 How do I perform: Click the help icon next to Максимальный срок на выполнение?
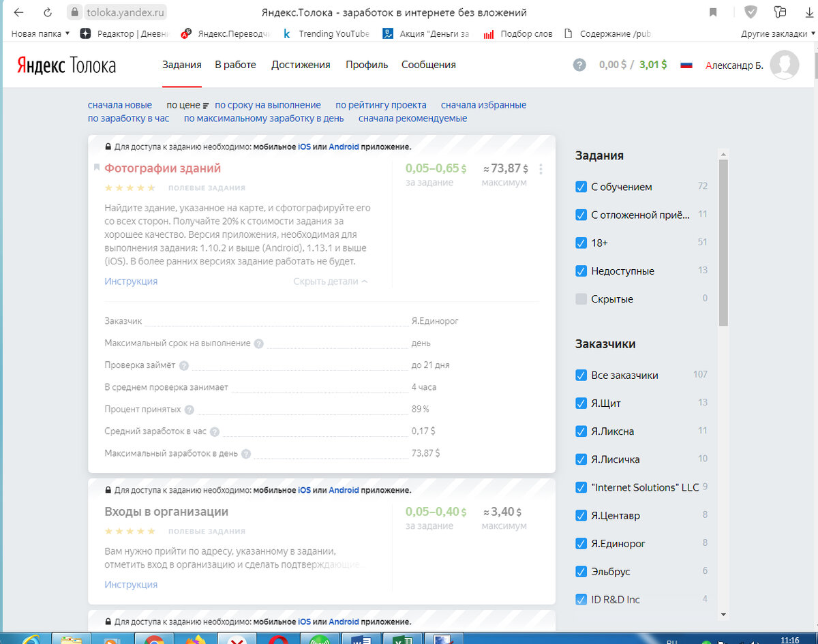pos(258,343)
